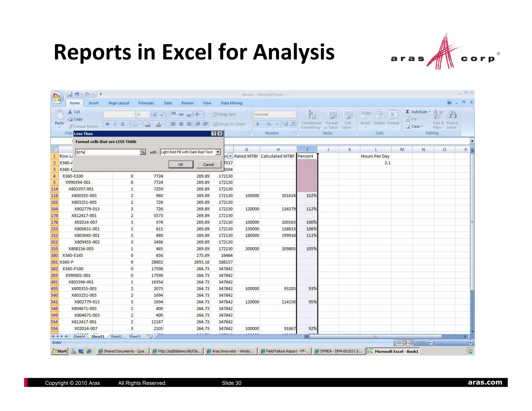The width and height of the screenshot is (532, 411).
Task: Click the Format Painter brush
Action: [70, 126]
